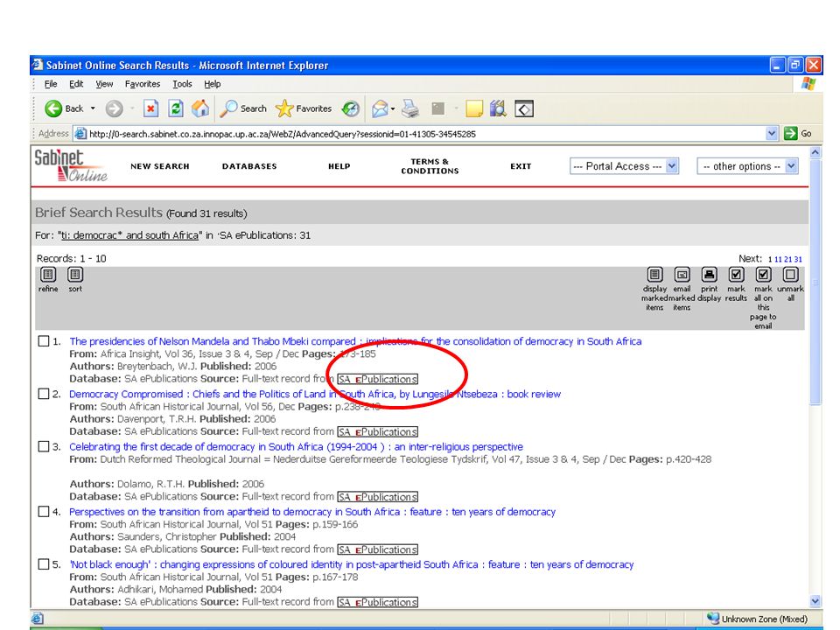Click email marked items icon
Viewport: 840px width, 630px height.
click(x=682, y=275)
